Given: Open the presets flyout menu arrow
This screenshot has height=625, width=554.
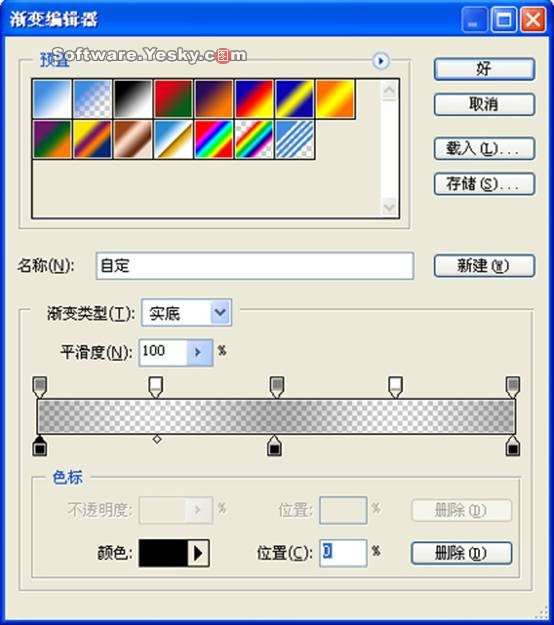Looking at the screenshot, I should tap(381, 61).
